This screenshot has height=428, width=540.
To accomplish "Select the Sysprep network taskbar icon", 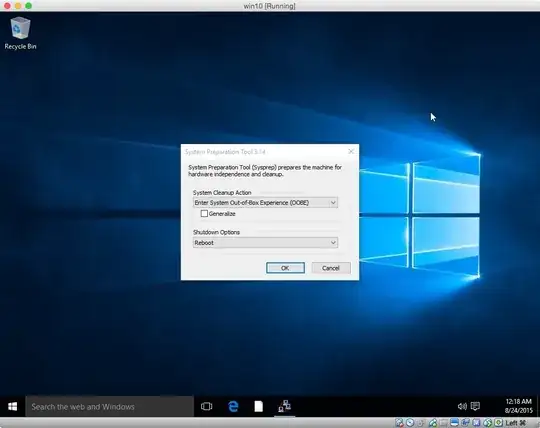I will tap(284, 406).
